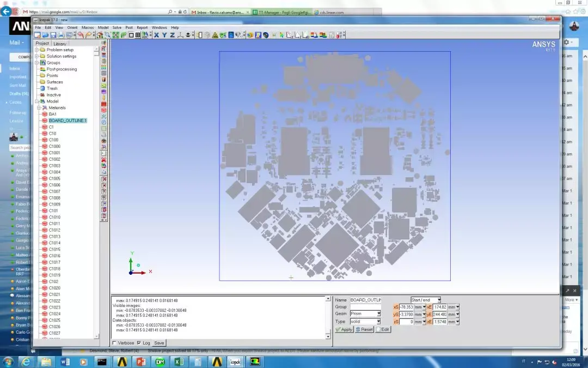
Task: Click the Undo arrow toolbar icon
Action: pyautogui.click(x=81, y=35)
